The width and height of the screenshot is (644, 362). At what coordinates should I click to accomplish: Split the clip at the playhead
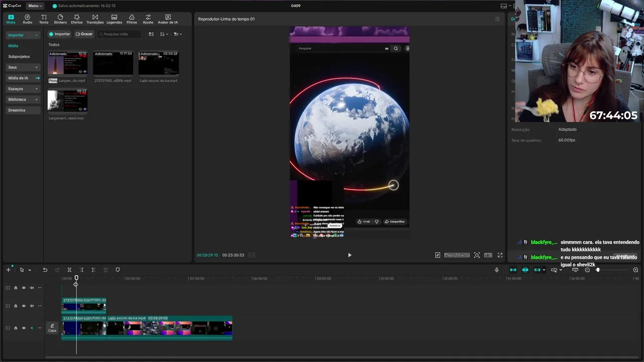point(69,270)
